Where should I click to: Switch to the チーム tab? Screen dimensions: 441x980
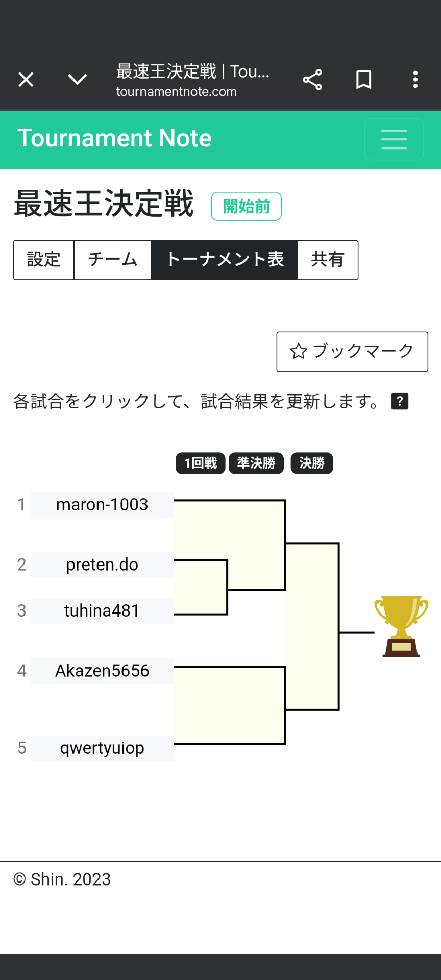click(112, 260)
